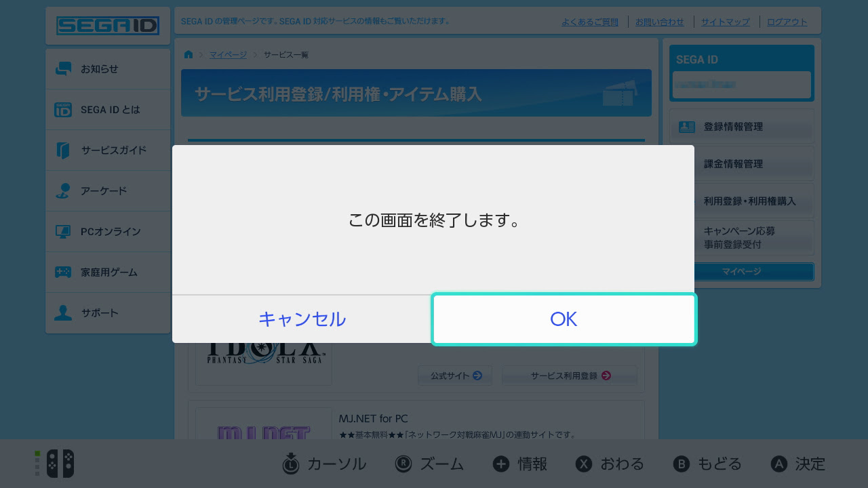Follow the ログアウト link
Image resolution: width=868 pixels, height=488 pixels.
pyautogui.click(x=787, y=22)
